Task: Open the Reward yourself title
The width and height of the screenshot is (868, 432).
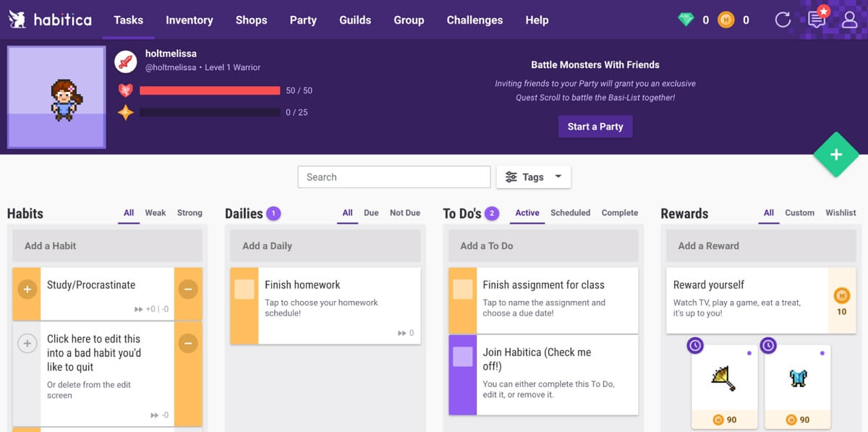Action: [x=709, y=285]
